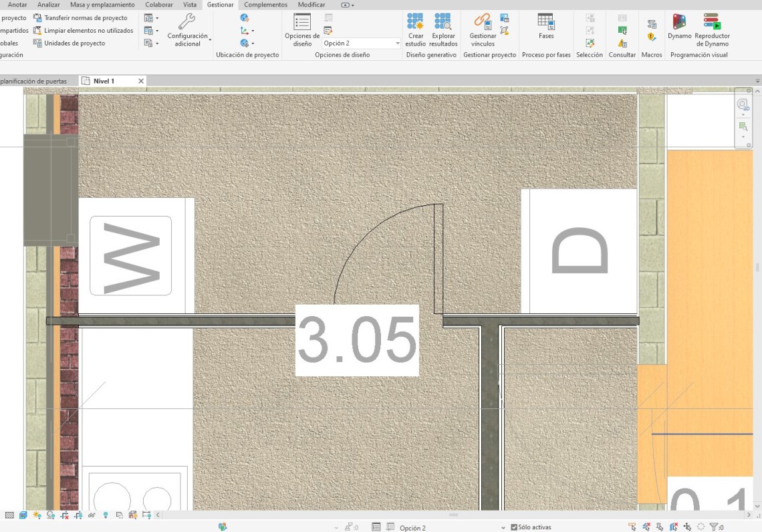Toggle the Visual Style button in view bar
This screenshot has height=532, width=762.
[23, 515]
